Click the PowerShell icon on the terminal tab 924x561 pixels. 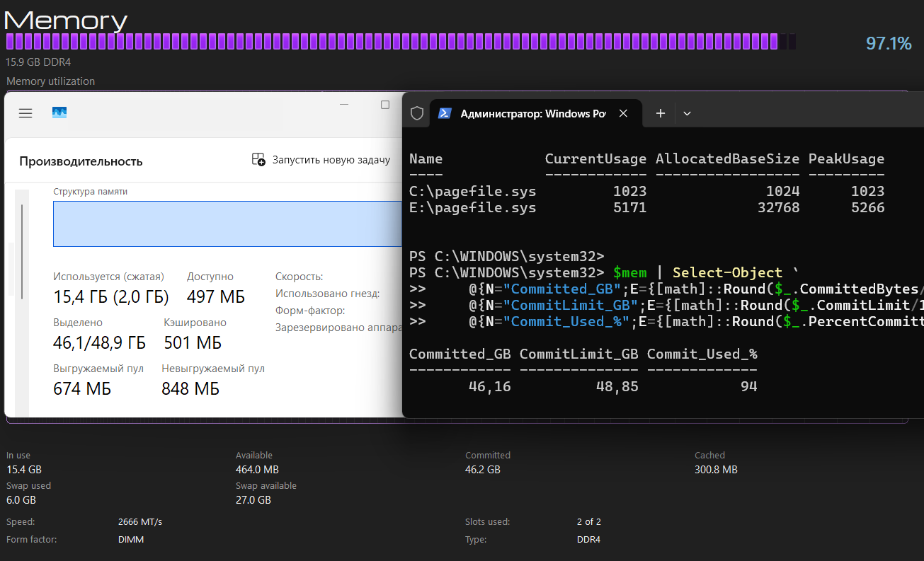tap(445, 113)
